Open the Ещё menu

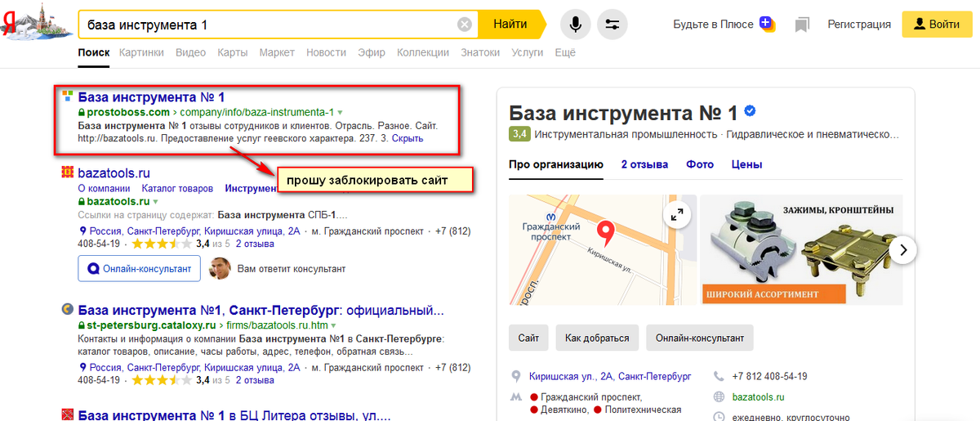(565, 52)
